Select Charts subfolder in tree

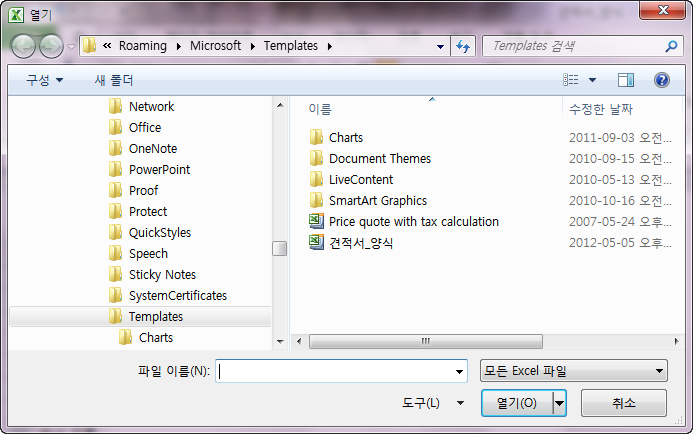pos(156,338)
